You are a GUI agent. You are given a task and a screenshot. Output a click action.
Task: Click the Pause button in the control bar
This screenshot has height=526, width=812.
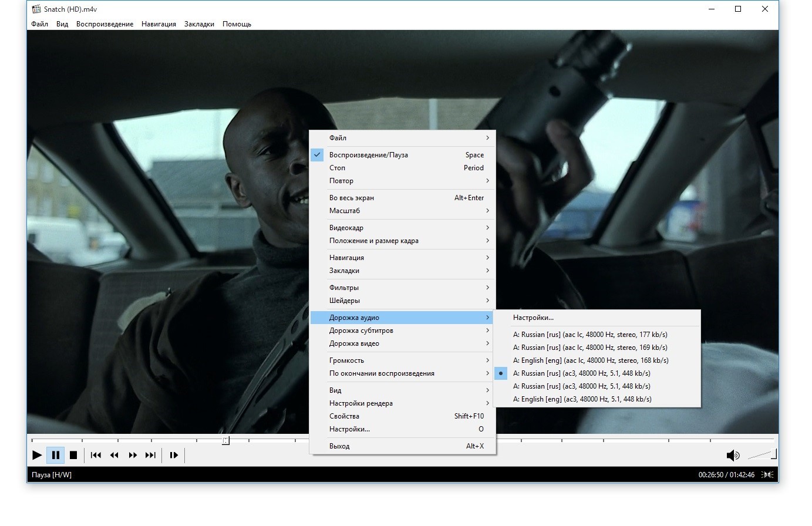[x=56, y=455]
